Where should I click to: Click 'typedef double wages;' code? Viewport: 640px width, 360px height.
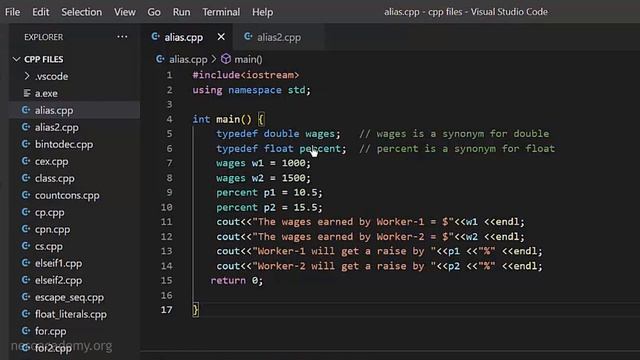click(x=278, y=134)
